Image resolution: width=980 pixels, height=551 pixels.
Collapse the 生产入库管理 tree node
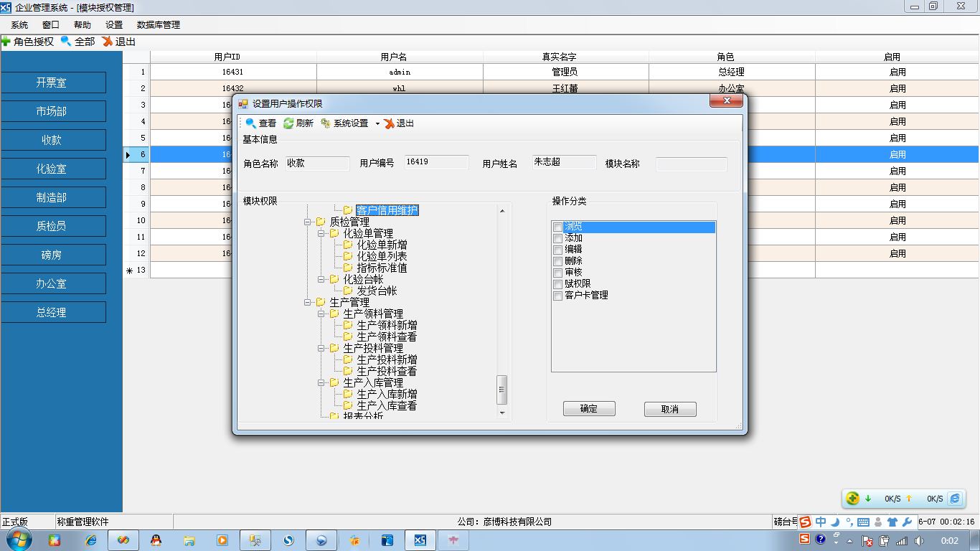pos(321,382)
